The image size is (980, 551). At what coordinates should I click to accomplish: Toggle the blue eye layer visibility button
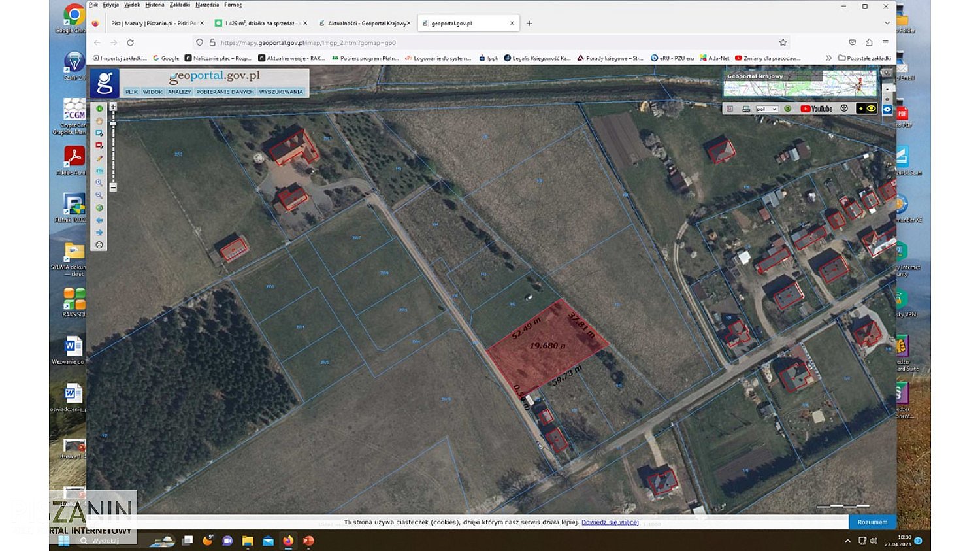[x=887, y=110]
